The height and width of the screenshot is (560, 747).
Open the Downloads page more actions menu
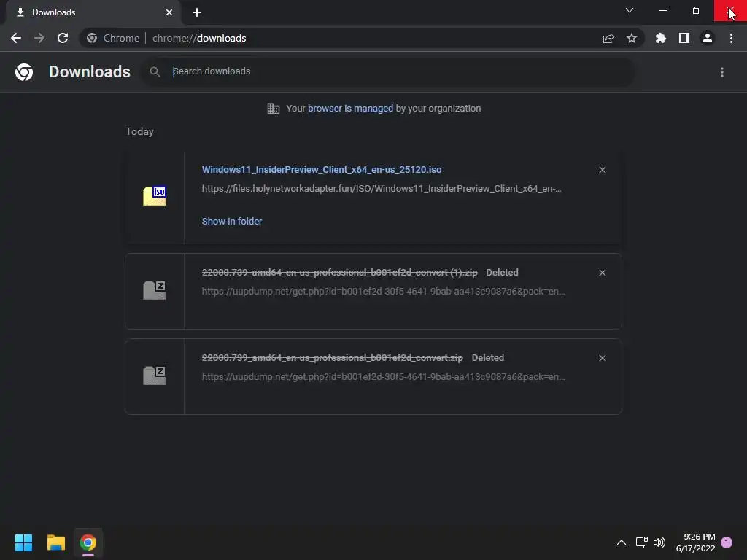point(722,72)
